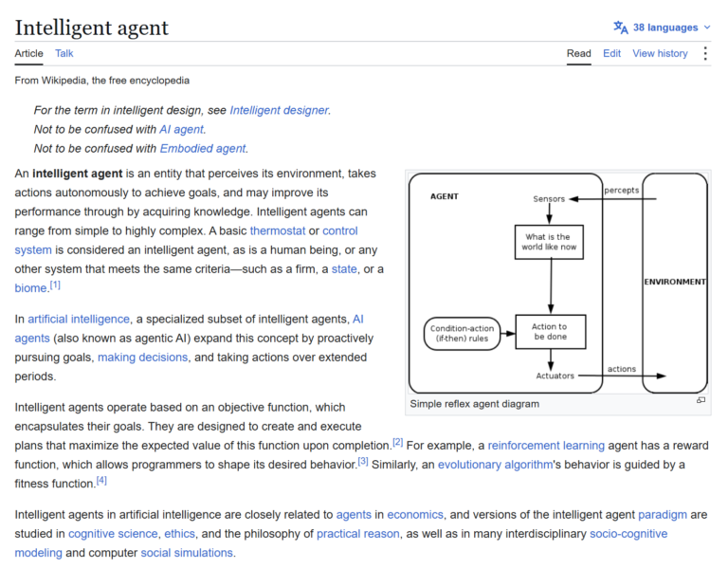Expand the languages chevron arrow

pyautogui.click(x=706, y=28)
